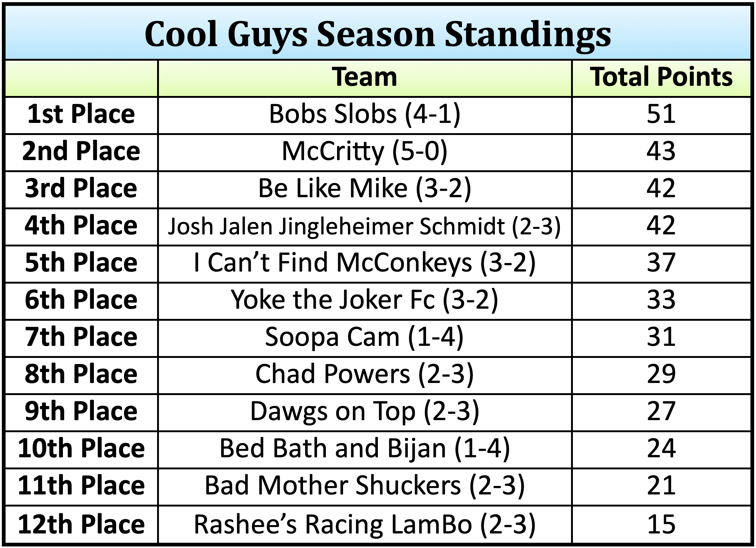
Task: Click the Be Like Mike (3-2) cell
Action: point(364,189)
